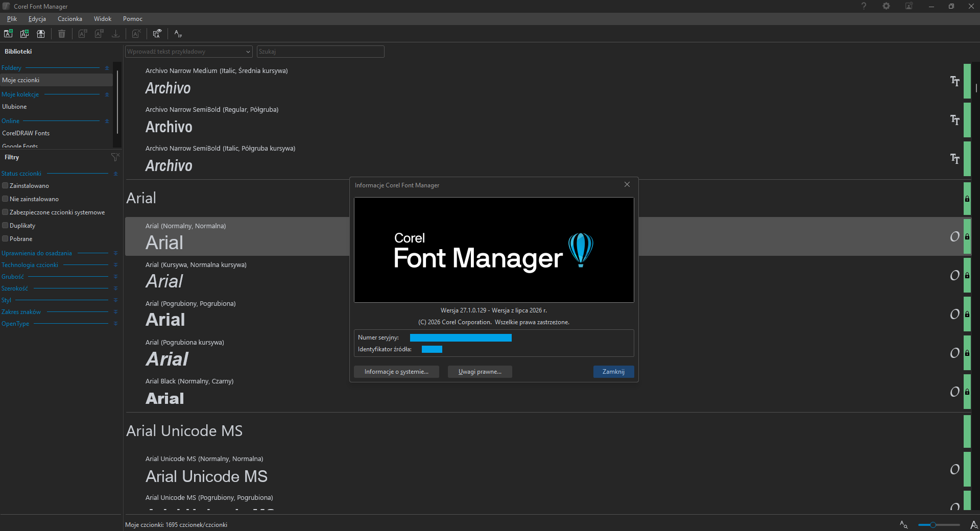Expand the Szerokość filter group

tap(115, 288)
